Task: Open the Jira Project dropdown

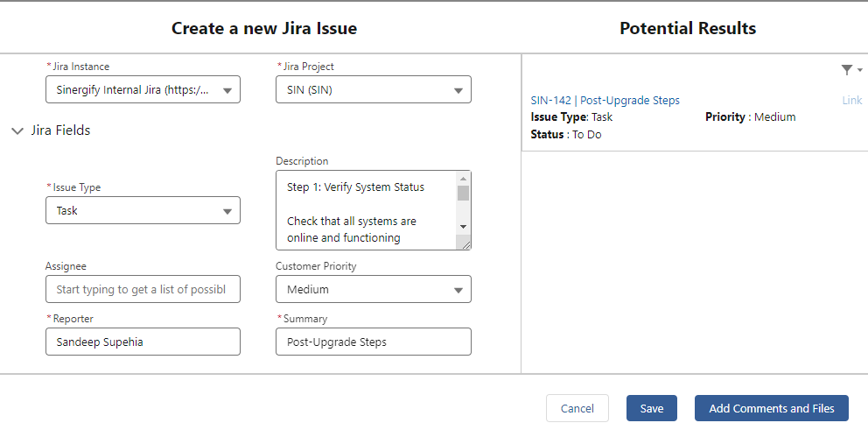Action: click(x=374, y=90)
